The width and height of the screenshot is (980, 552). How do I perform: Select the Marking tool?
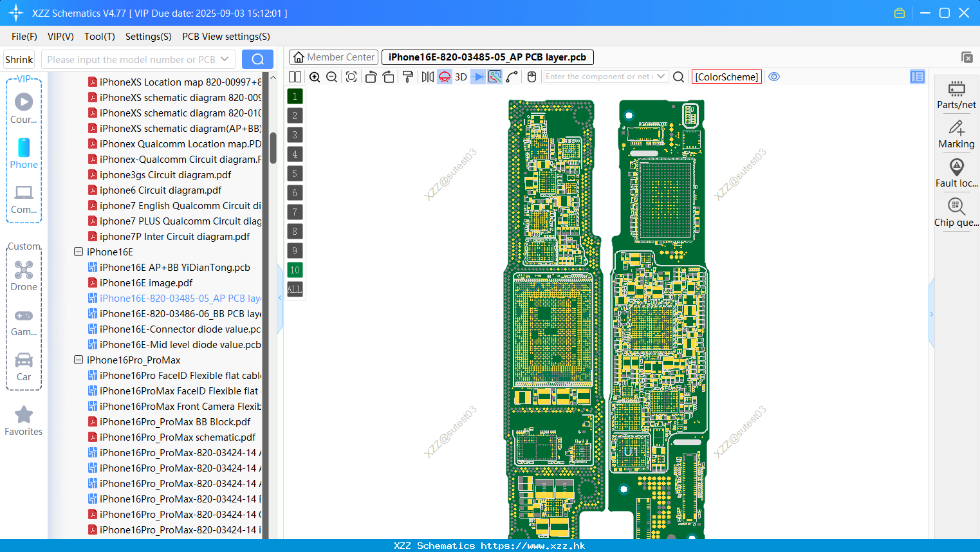[x=956, y=134]
